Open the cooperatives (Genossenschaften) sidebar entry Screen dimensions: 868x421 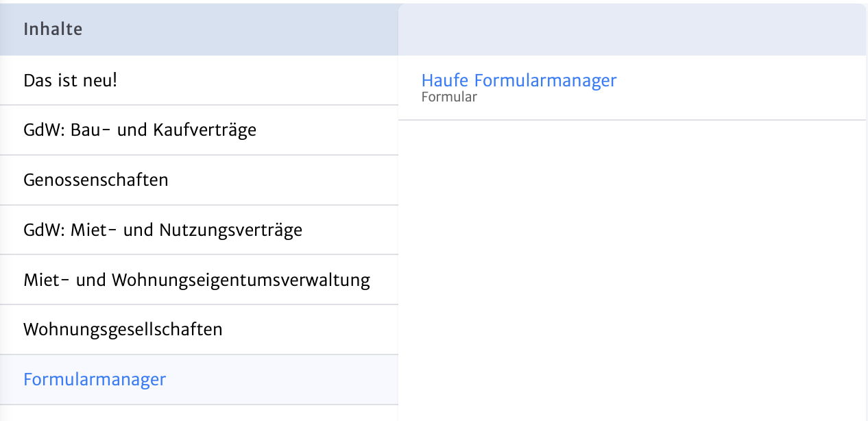coord(96,180)
